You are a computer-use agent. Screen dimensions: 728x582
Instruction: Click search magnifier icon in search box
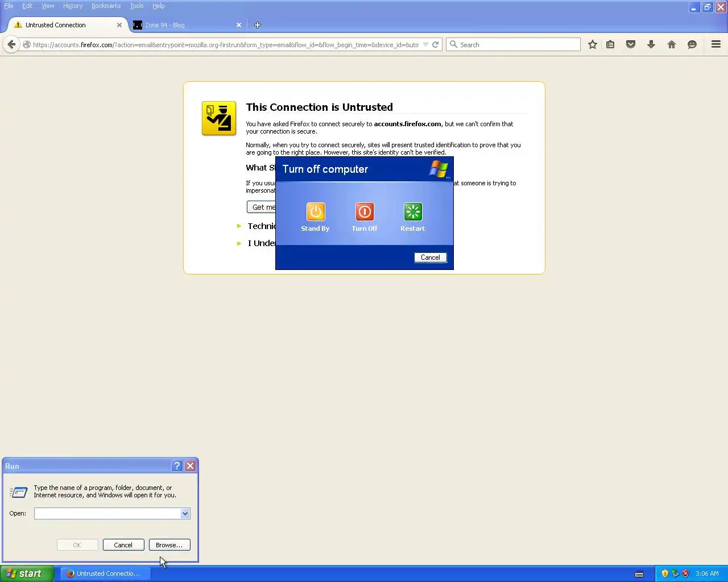point(453,44)
